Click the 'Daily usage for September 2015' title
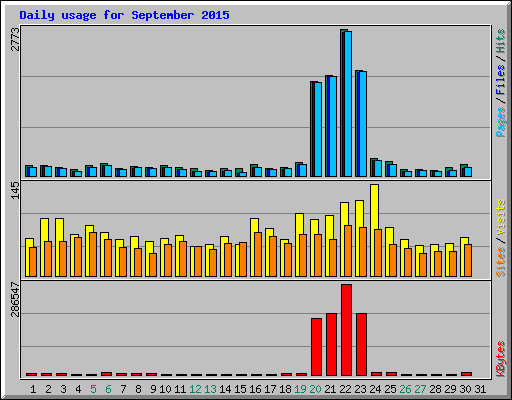 pos(124,15)
